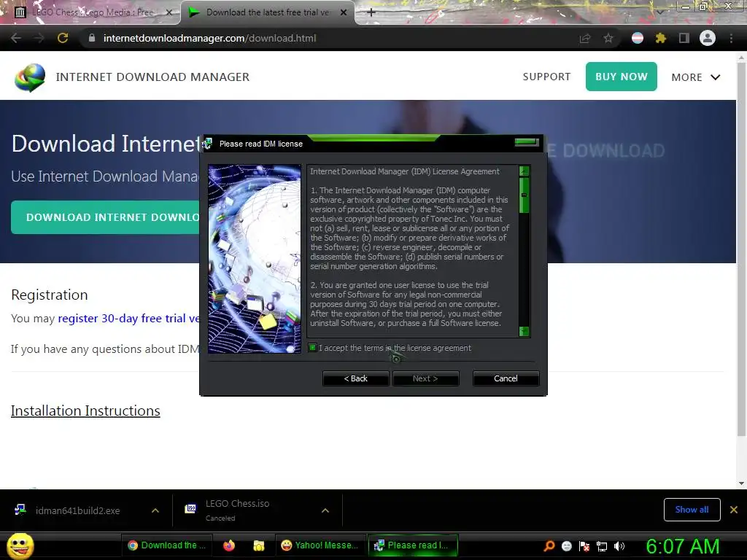747x560 pixels.
Task: Close the downloads bar
Action: [734, 510]
